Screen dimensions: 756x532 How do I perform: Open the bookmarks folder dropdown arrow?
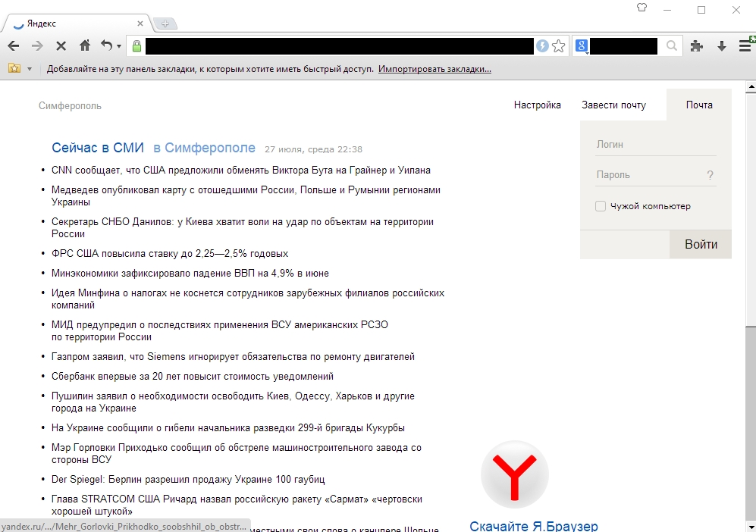click(x=30, y=69)
